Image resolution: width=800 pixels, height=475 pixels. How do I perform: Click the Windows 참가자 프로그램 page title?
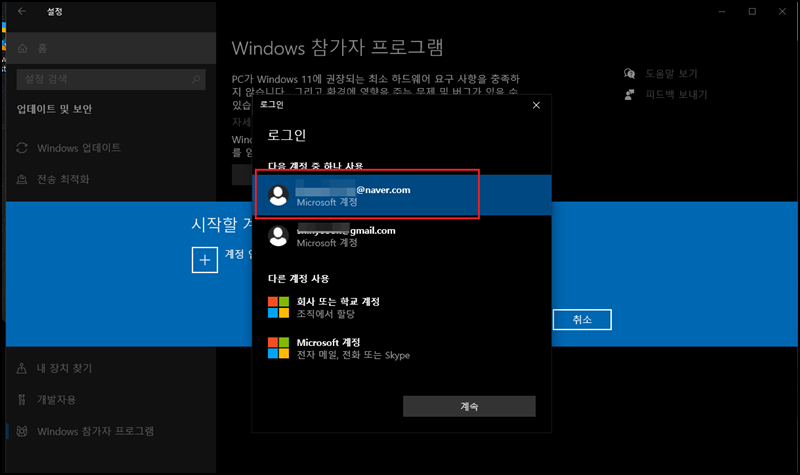point(337,47)
